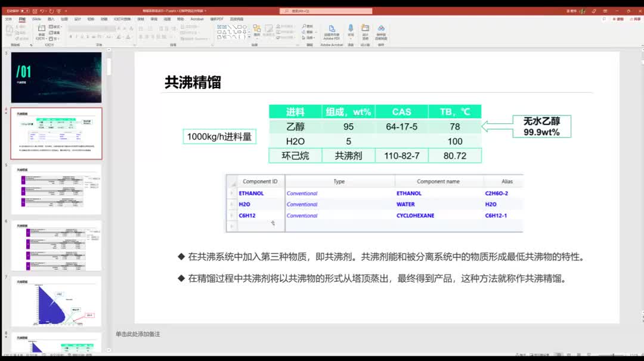Switch to the iSlide ribbon tab
The width and height of the screenshot is (644, 361).
[x=36, y=19]
